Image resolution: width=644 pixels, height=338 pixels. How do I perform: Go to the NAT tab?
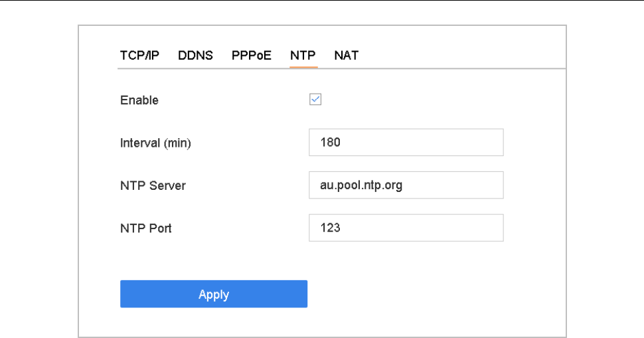(346, 56)
